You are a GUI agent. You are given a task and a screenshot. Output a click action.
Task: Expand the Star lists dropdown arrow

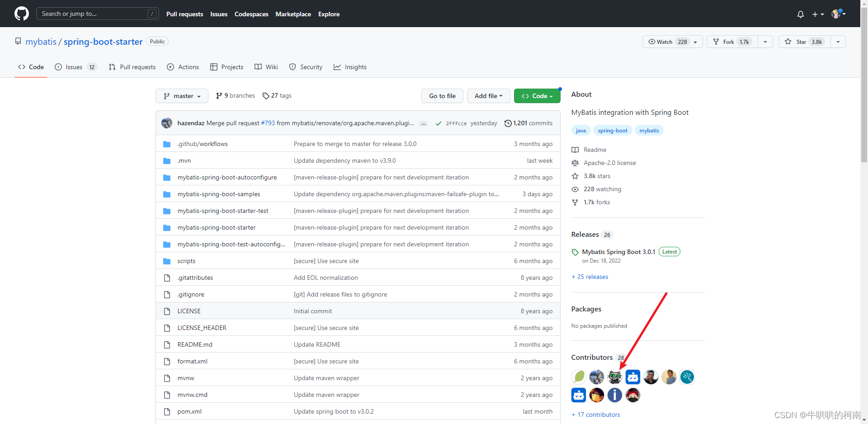coord(838,42)
